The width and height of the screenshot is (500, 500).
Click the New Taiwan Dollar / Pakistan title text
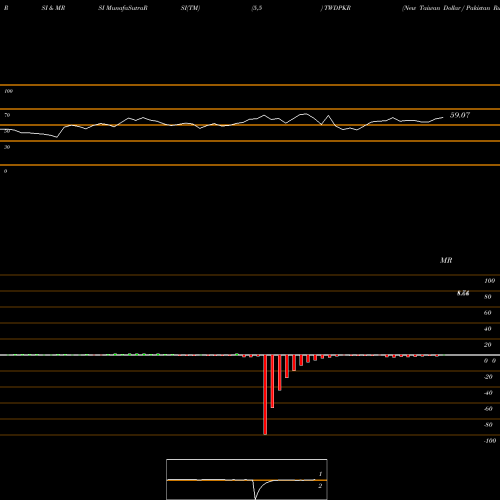point(451,8)
